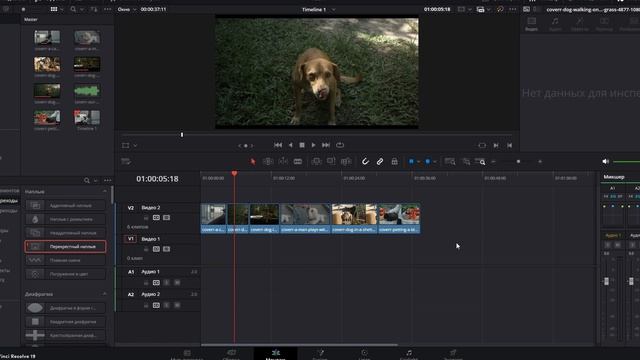Select the red arrow Selection mode tool

[x=253, y=162]
